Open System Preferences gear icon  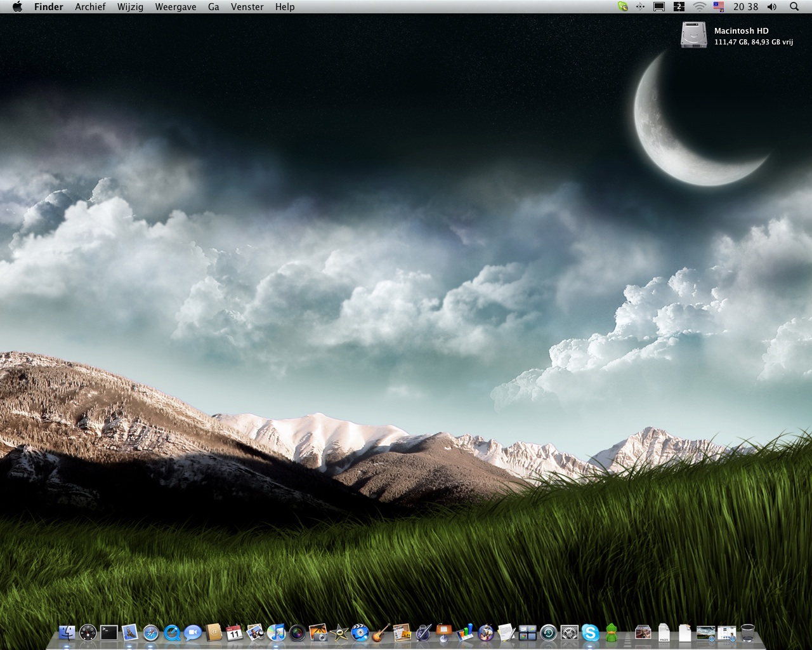click(x=570, y=632)
